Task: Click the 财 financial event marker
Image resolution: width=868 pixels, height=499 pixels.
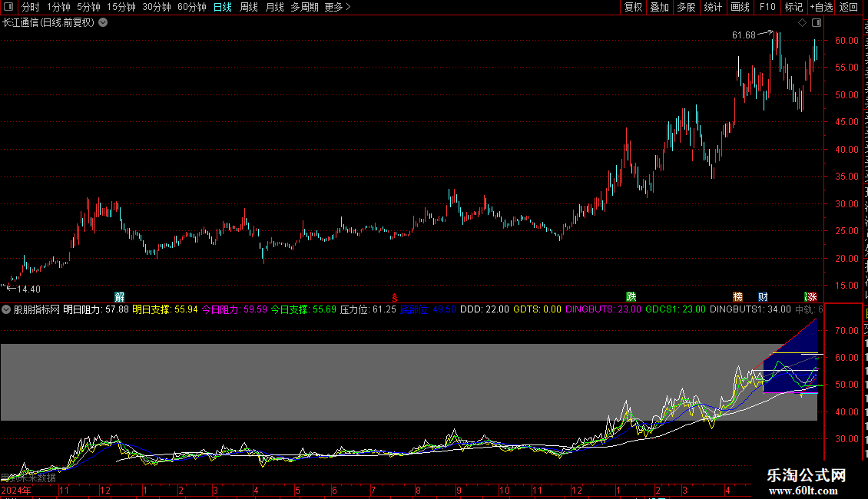Action: [x=763, y=297]
